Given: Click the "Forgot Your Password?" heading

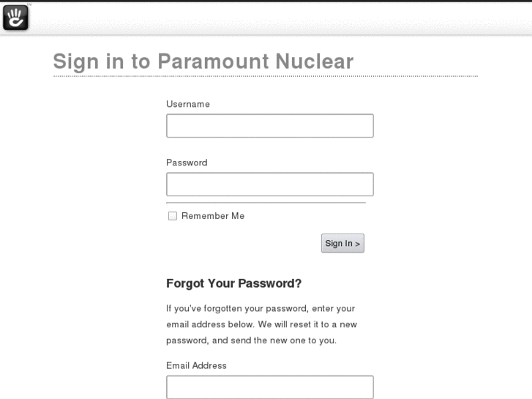Looking at the screenshot, I should pyautogui.click(x=234, y=283).
